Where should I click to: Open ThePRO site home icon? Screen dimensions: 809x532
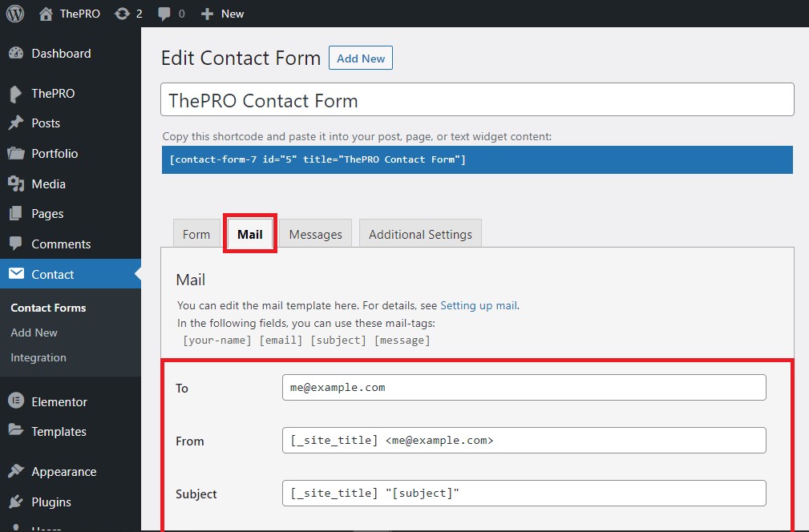point(46,14)
